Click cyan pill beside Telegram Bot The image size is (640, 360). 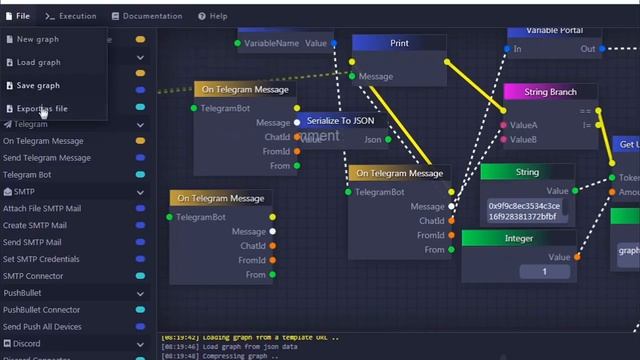[x=140, y=175]
